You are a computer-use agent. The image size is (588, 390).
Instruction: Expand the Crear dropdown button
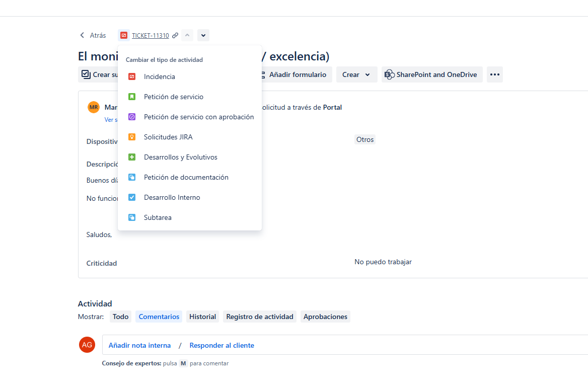356,74
